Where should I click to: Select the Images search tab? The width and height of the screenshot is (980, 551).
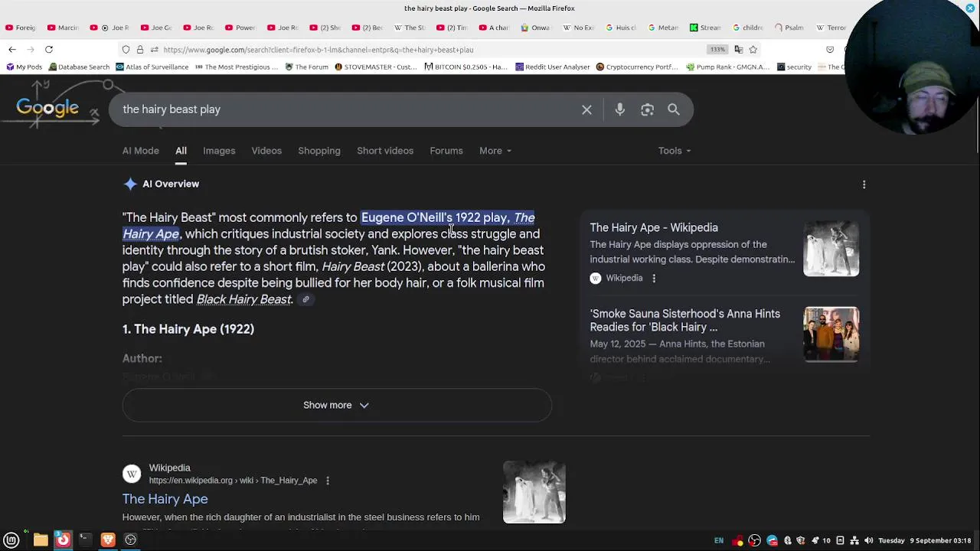click(219, 151)
